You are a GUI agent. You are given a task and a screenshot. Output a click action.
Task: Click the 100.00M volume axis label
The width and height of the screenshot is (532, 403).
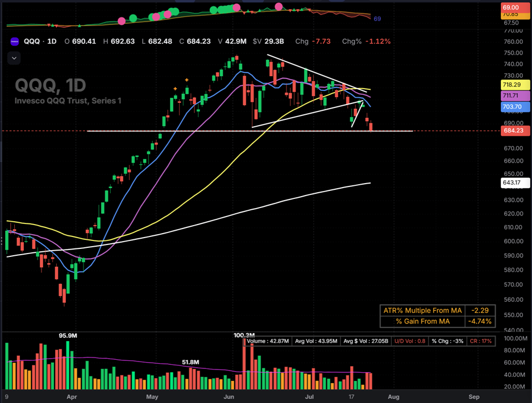[x=516, y=339]
